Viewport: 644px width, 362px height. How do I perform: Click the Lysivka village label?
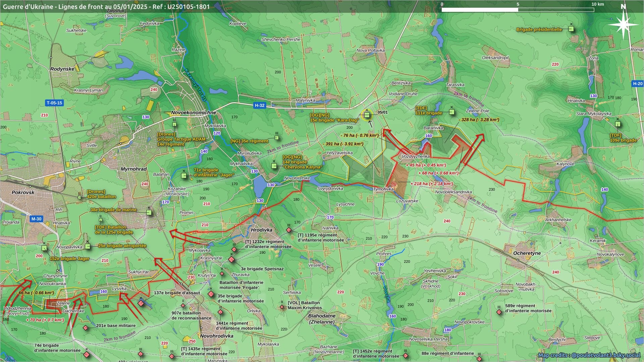tap(119, 289)
